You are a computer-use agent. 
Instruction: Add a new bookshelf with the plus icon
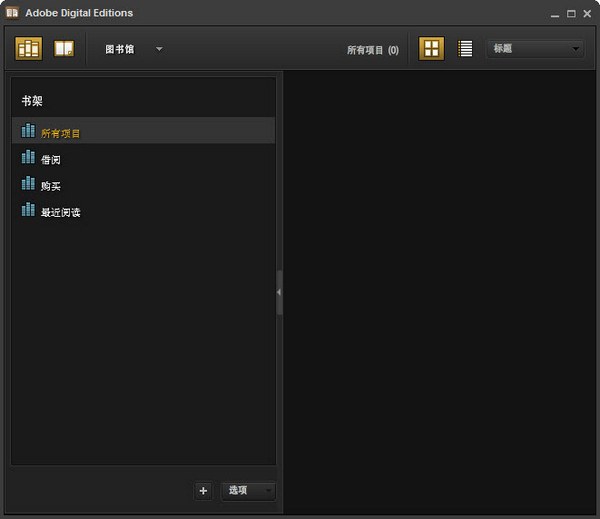point(203,490)
